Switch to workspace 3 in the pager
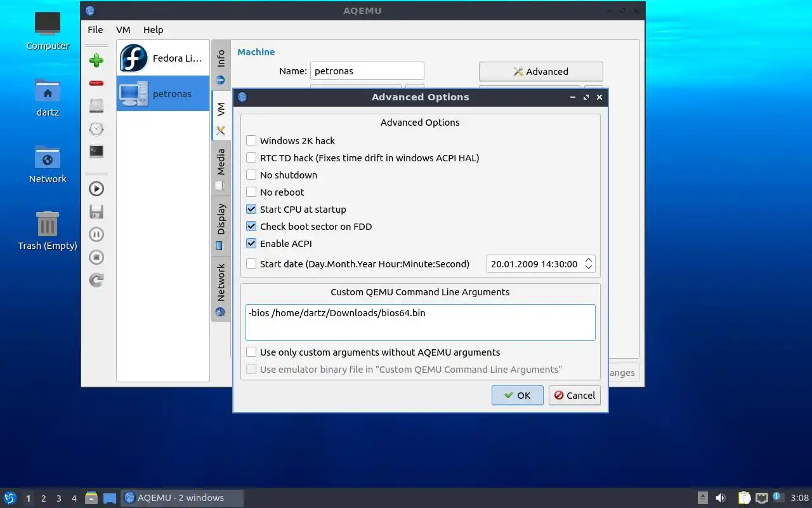The width and height of the screenshot is (812, 508). tap(59, 498)
